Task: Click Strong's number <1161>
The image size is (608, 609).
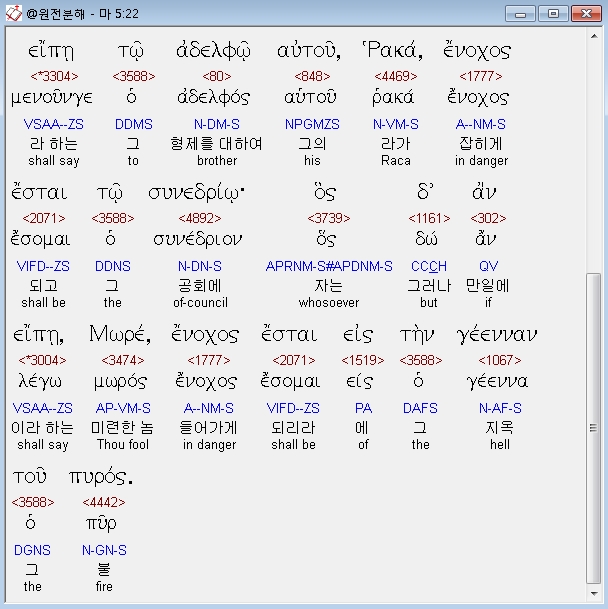Action: pyautogui.click(x=429, y=219)
